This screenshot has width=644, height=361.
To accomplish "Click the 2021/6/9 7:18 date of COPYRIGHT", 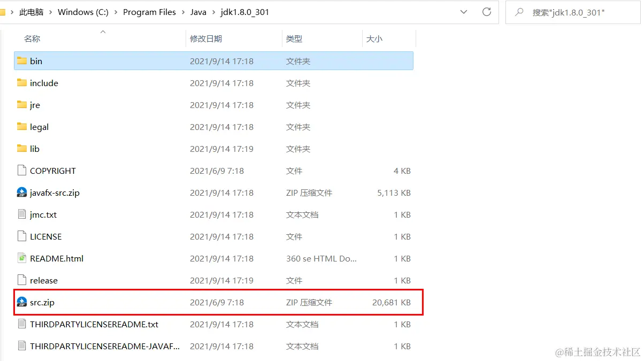I will pyautogui.click(x=217, y=171).
